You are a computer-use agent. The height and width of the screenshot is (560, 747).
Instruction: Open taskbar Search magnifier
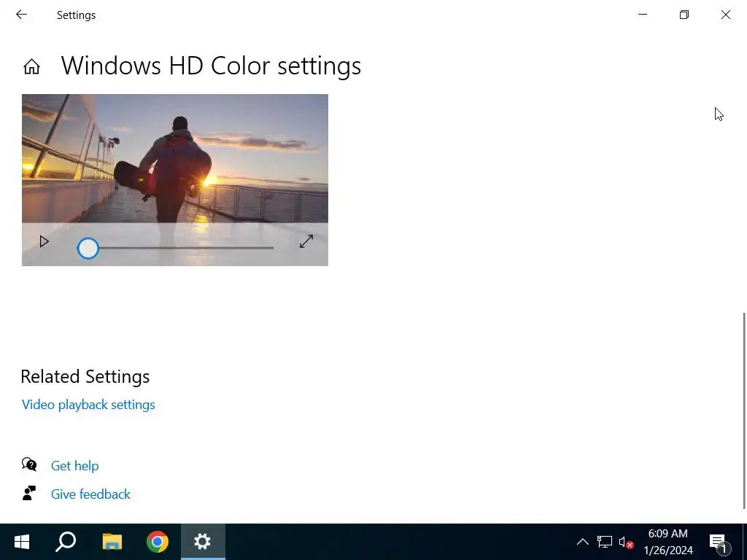pos(66,542)
